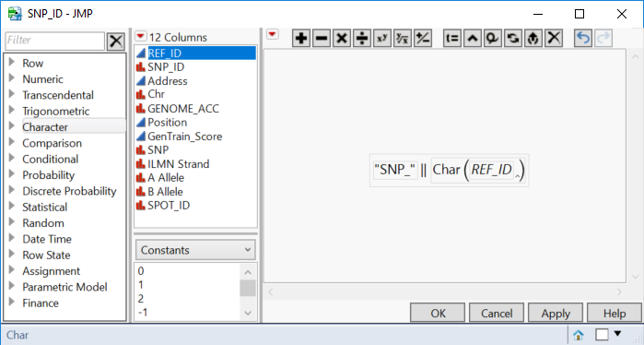Toggle the checkbox in the status bar
The width and height of the screenshot is (644, 345).
(x=602, y=335)
